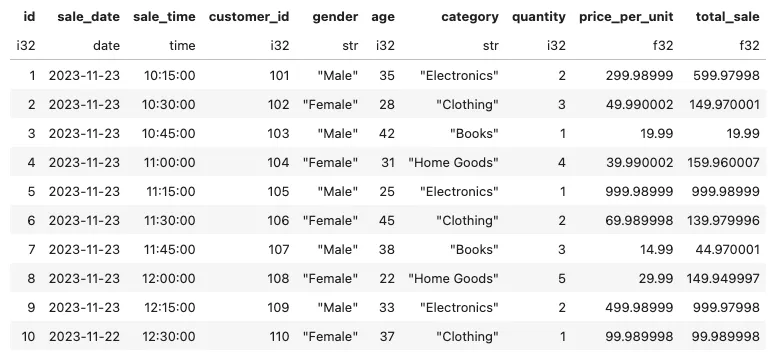Click the customer_id 105 cell

[x=278, y=191]
